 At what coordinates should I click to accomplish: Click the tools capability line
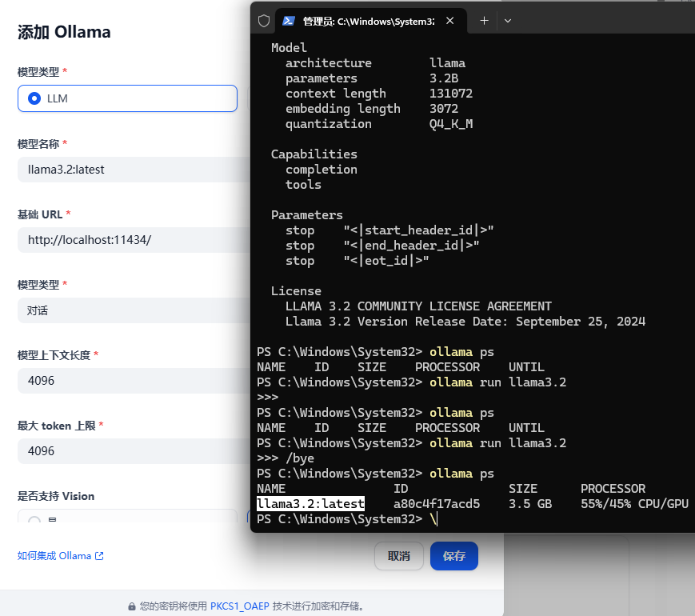point(303,185)
